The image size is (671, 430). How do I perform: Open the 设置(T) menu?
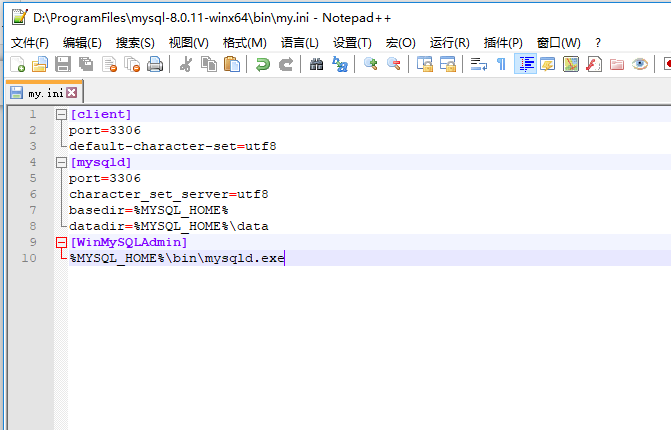tap(352, 43)
